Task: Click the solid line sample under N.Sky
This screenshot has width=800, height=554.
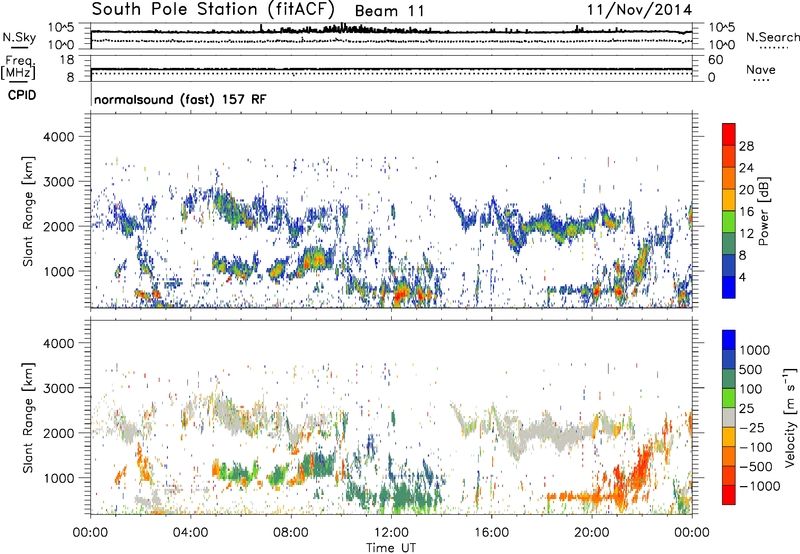Action: point(18,47)
